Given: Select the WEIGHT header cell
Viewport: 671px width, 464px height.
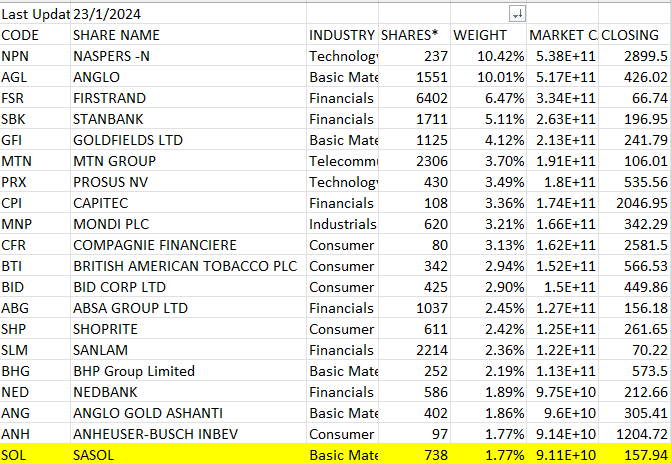Looking at the screenshot, I should point(488,35).
